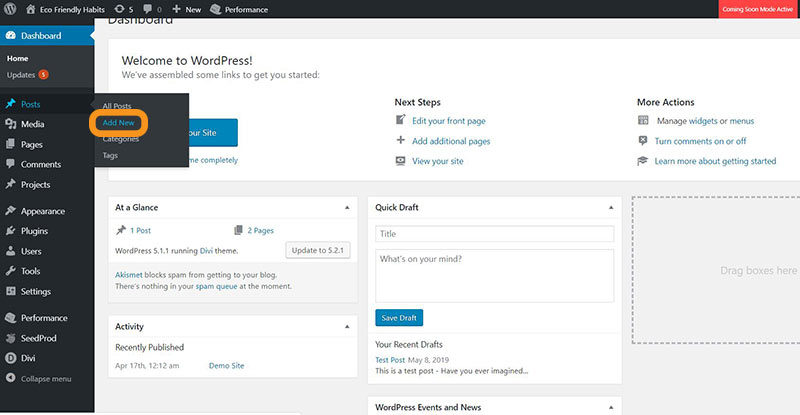
Task: Open Turn comments on or off link
Action: tap(700, 141)
